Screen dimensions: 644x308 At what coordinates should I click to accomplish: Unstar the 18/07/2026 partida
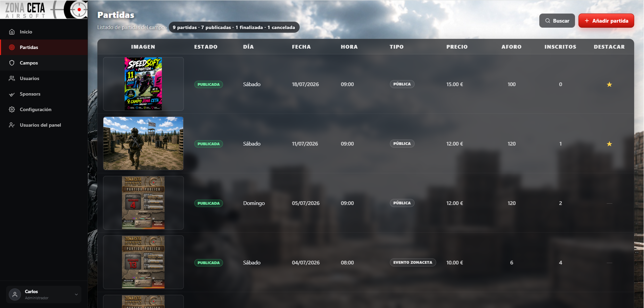pyautogui.click(x=609, y=84)
